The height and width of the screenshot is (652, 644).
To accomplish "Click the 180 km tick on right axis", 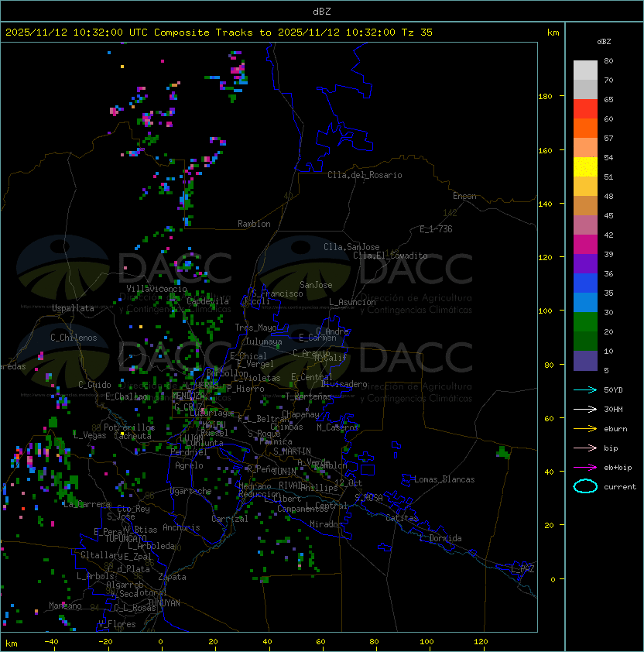I will click(x=545, y=97).
